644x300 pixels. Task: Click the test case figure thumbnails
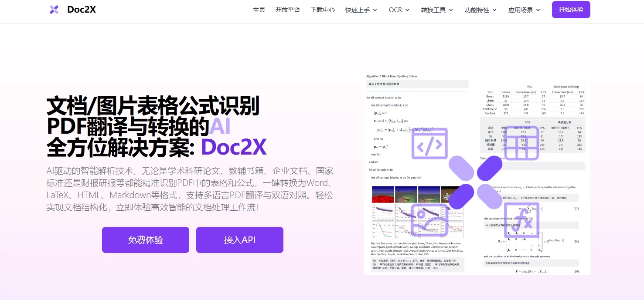[417, 212]
